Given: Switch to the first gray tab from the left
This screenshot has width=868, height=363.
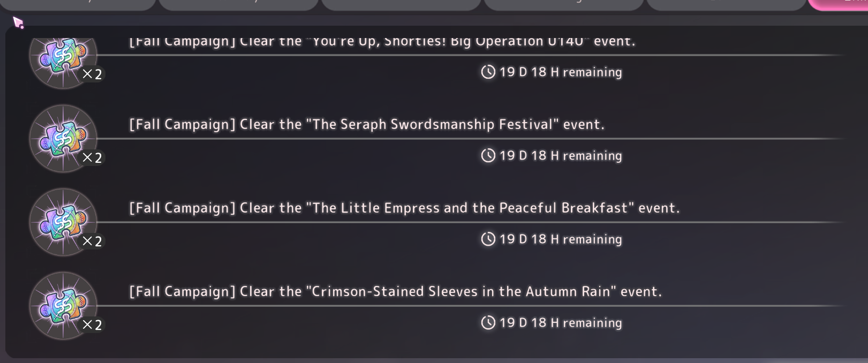Looking at the screenshot, I should pyautogui.click(x=78, y=4).
